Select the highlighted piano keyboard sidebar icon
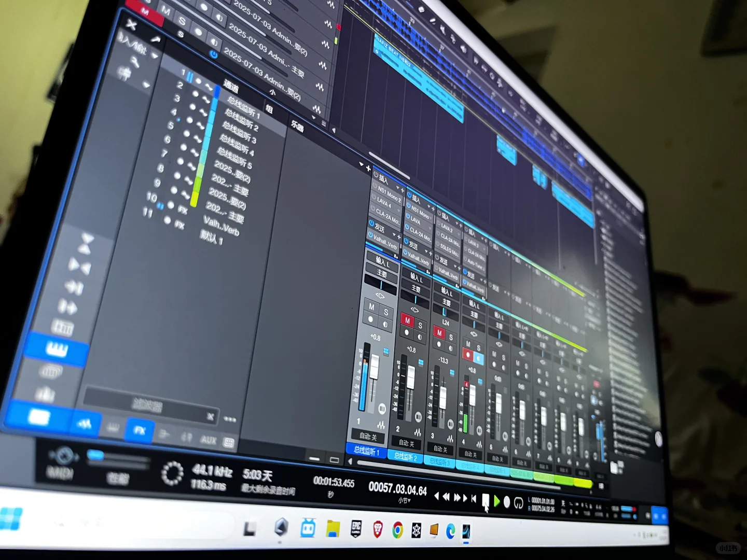The height and width of the screenshot is (560, 747). pos(57,350)
